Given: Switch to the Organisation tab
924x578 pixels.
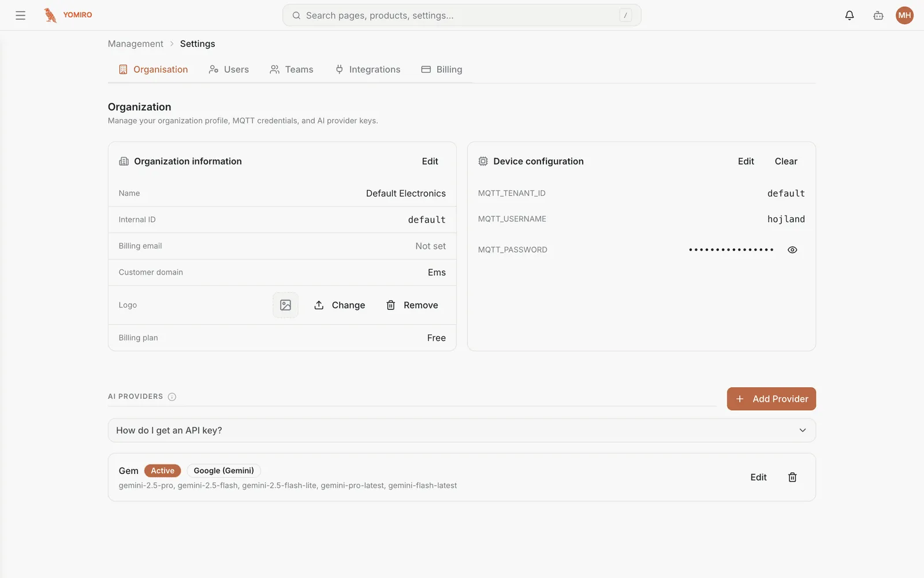Looking at the screenshot, I should click(x=153, y=69).
